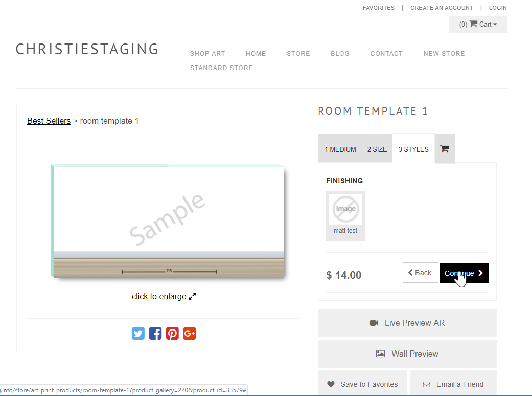Open Live Preview AR camera button
Screen dimensions: 532x396
pyautogui.click(x=407, y=323)
